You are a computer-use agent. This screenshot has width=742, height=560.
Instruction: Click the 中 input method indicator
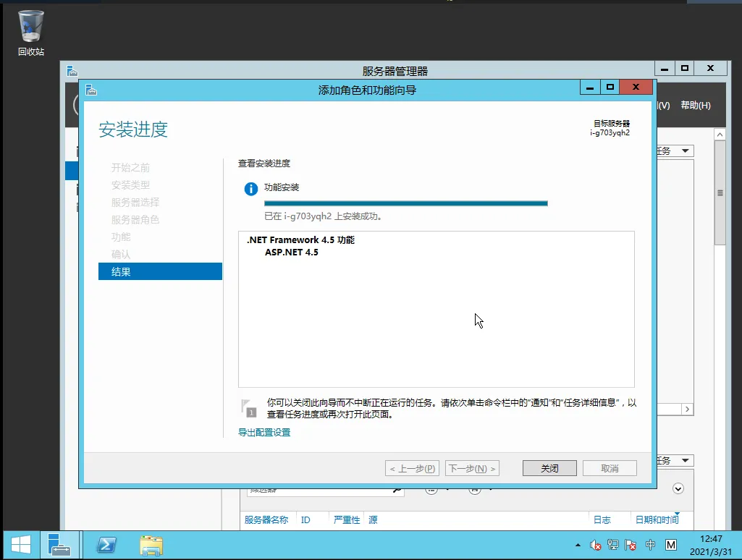(x=650, y=545)
